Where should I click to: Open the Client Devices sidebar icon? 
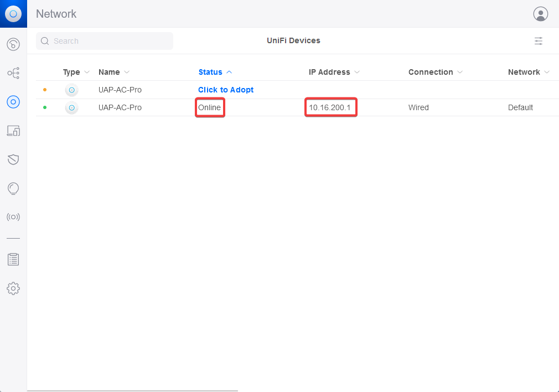pyautogui.click(x=13, y=131)
